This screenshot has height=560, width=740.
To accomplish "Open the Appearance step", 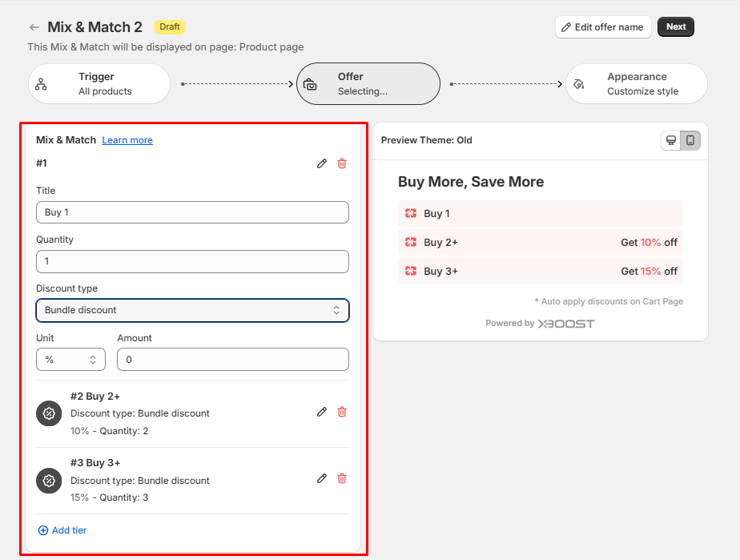I will coord(637,84).
